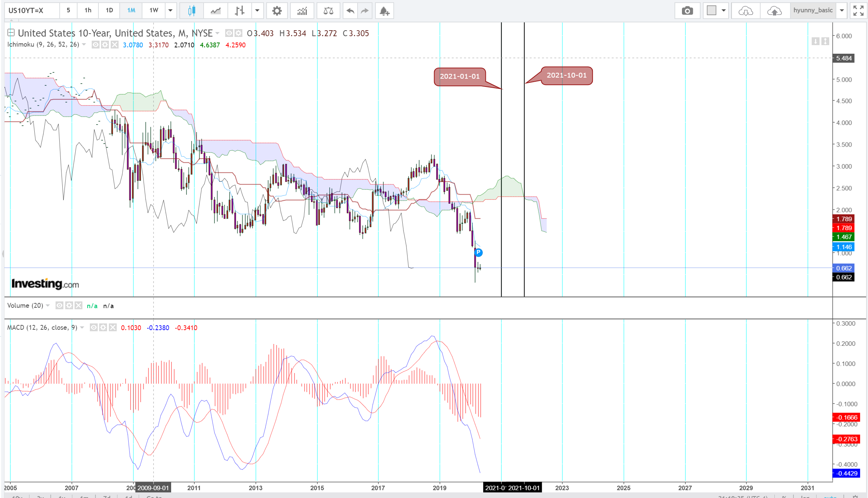
Task: Switch to the area chart style icon
Action: (x=216, y=10)
